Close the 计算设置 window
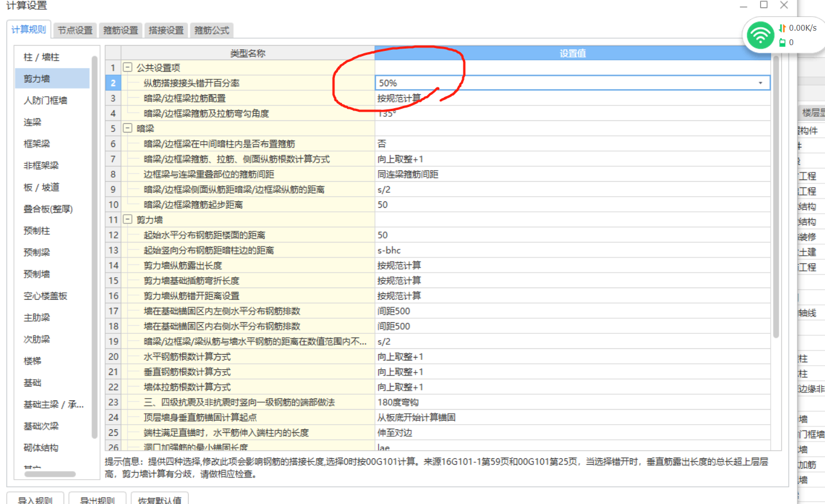 click(x=784, y=5)
